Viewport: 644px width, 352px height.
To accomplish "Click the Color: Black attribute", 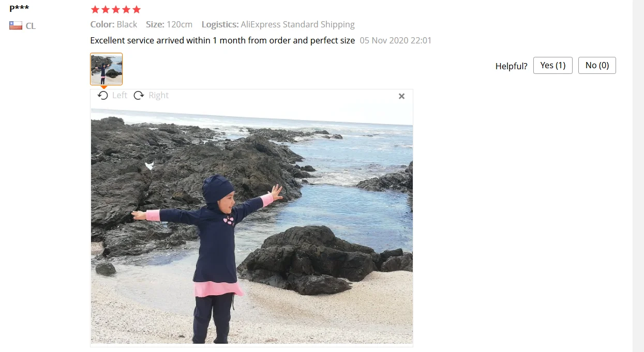I will [x=114, y=24].
